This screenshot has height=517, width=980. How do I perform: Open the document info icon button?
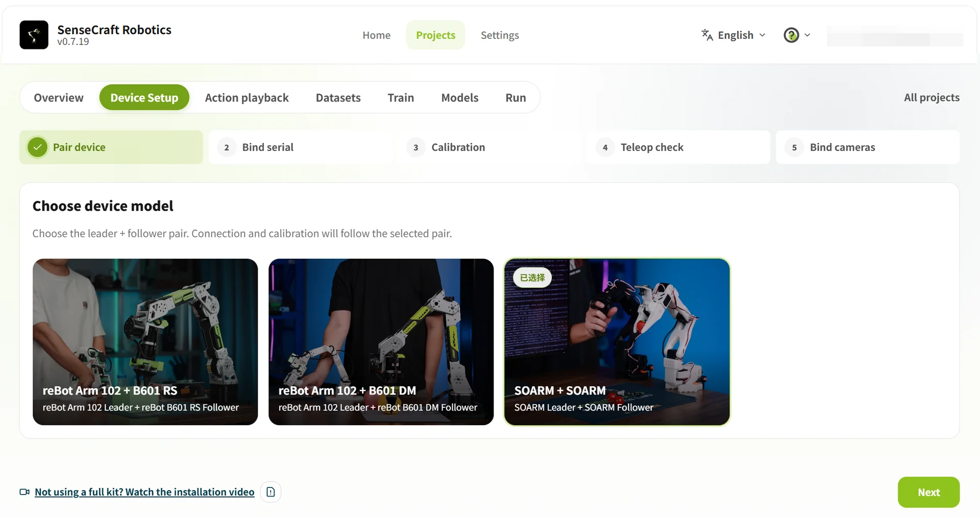271,492
